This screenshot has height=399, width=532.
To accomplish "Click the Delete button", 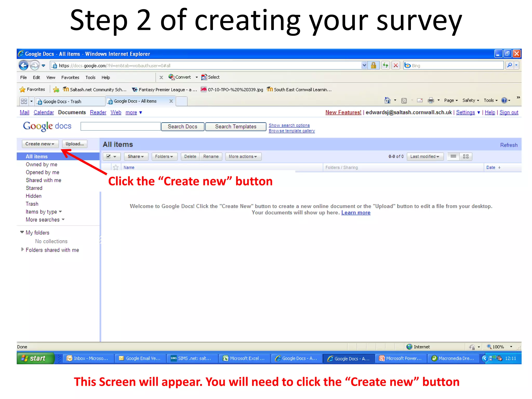I will point(190,156).
